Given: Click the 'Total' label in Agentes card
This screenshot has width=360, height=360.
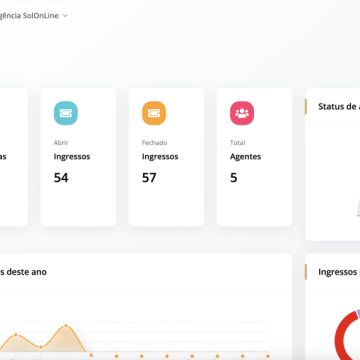Looking at the screenshot, I should (237, 143).
